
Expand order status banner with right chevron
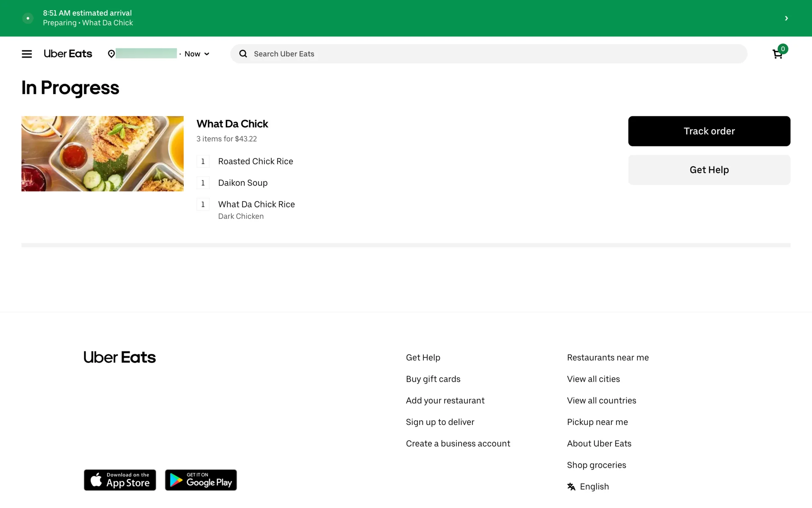pos(786,18)
